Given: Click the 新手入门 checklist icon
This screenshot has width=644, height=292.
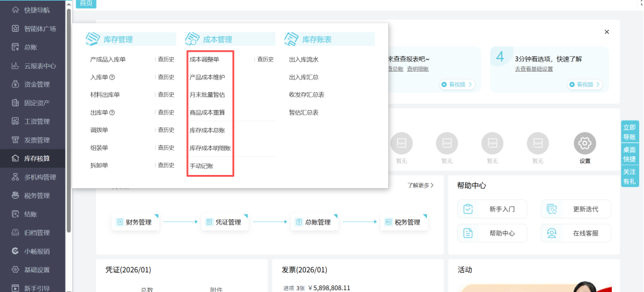Looking at the screenshot, I should click(468, 209).
